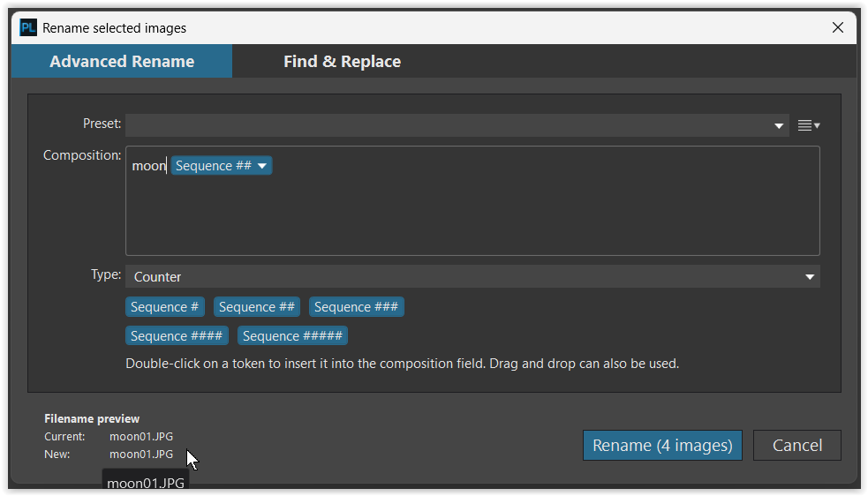The width and height of the screenshot is (868, 496).
Task: Open the preset options menu icon
Action: pos(808,125)
